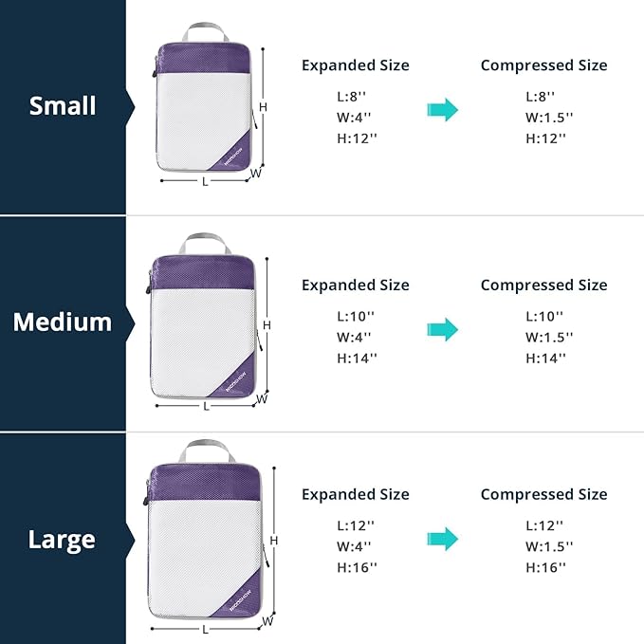Viewport: 644px width, 644px height.
Task: Click the L length marker under the large cube
Action: (x=205, y=628)
